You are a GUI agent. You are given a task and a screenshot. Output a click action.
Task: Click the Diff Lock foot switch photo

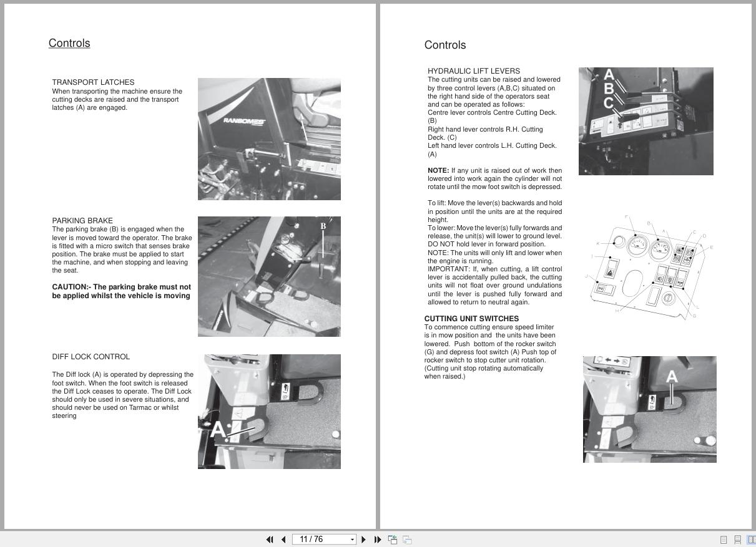269,412
